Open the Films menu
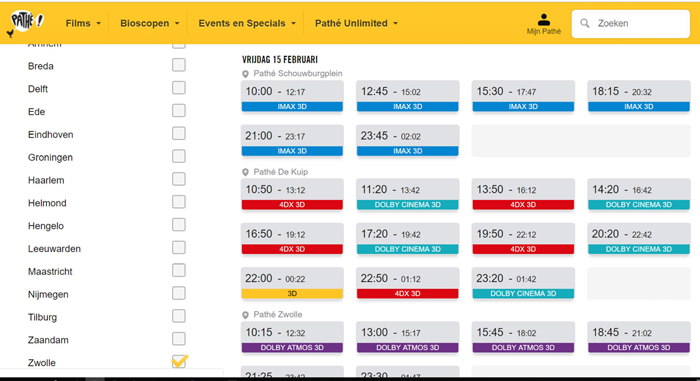This screenshot has width=700, height=381. click(83, 23)
